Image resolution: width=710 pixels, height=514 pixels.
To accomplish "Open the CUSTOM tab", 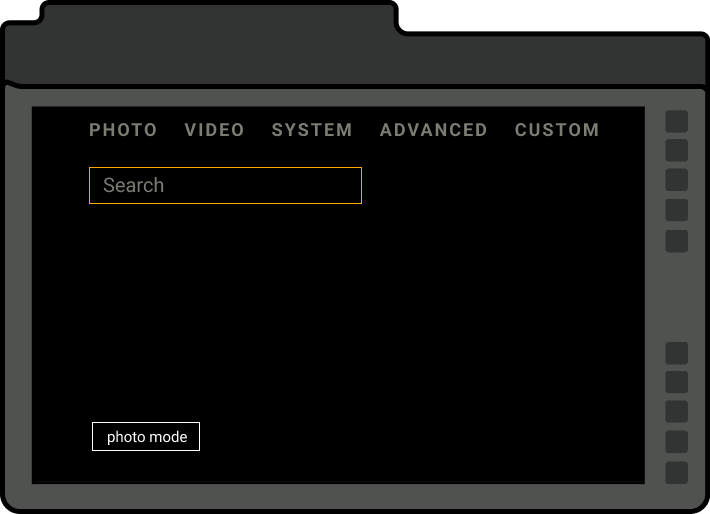I will pos(557,130).
